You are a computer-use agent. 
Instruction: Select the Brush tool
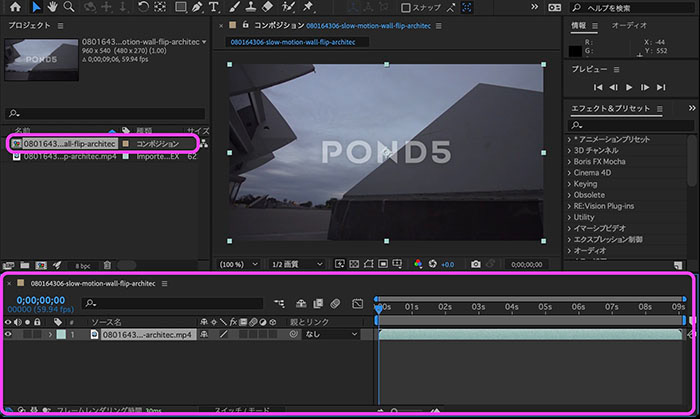(x=234, y=7)
